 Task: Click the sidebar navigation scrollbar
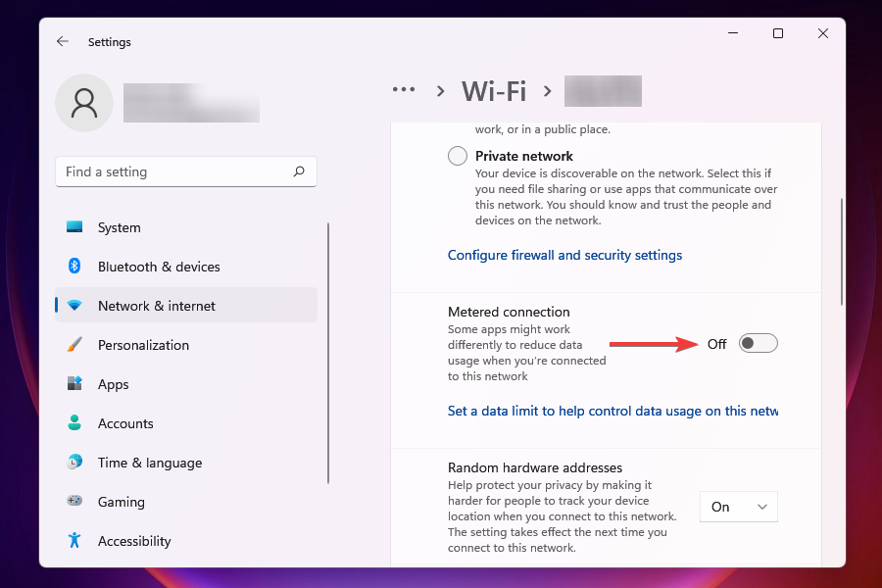328,354
